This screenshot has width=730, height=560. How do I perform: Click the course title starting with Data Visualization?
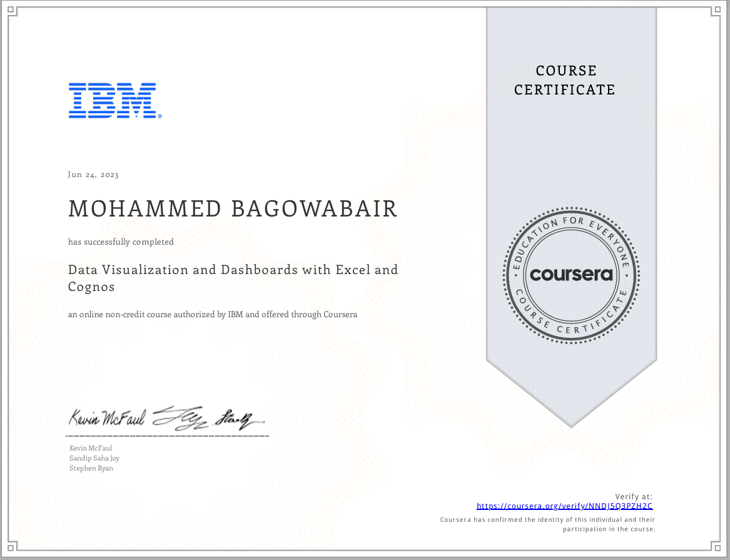click(233, 278)
